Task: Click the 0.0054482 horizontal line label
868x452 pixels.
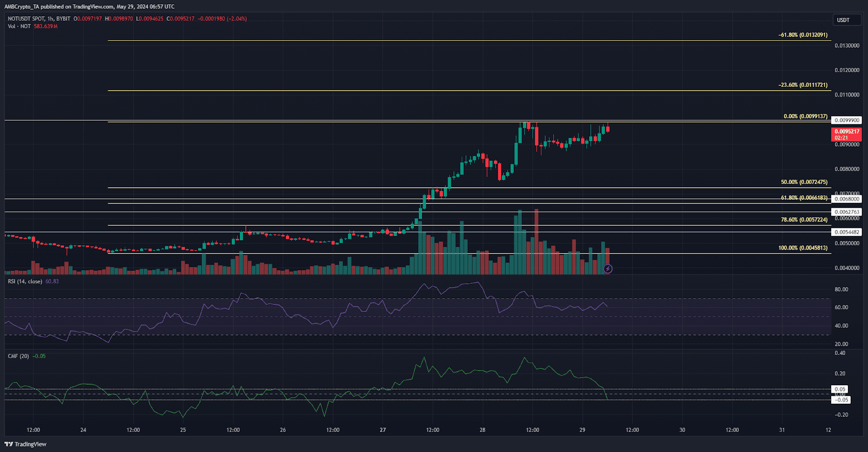Action: (x=846, y=232)
